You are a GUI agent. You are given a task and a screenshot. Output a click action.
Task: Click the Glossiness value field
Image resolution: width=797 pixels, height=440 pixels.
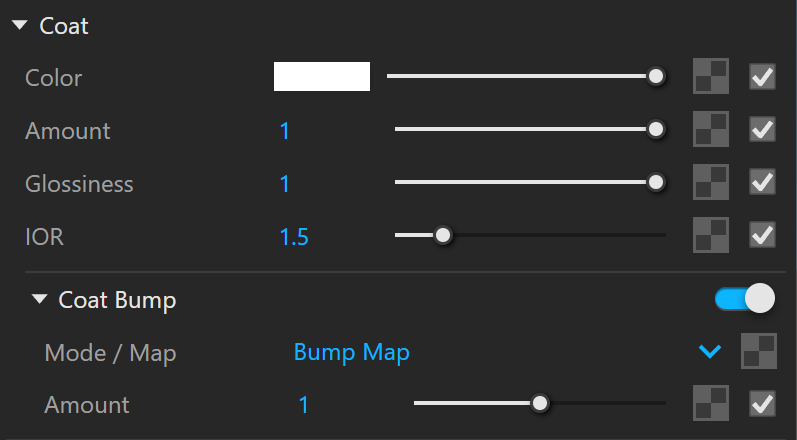point(285,184)
